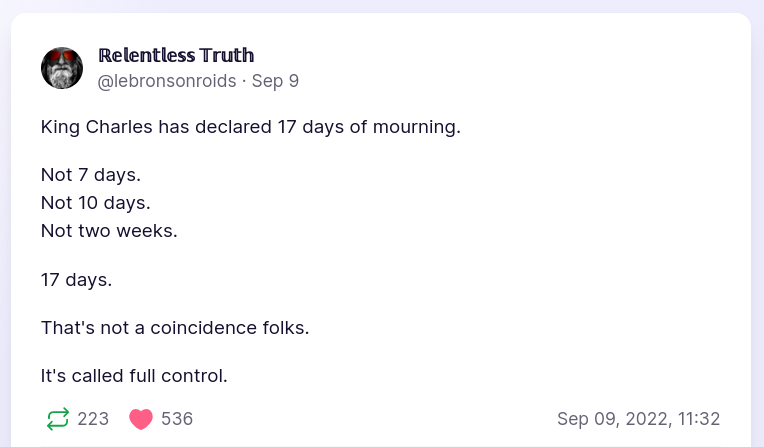Click the Sep 9 post date

(275, 81)
